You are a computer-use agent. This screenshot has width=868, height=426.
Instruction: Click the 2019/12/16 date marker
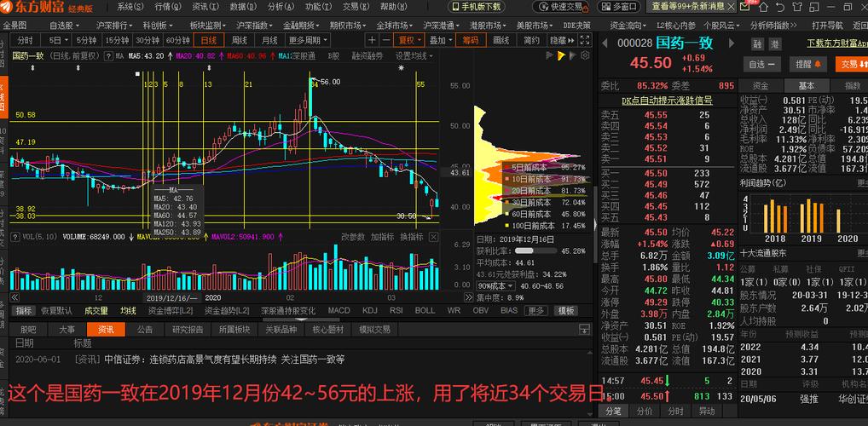(171, 297)
